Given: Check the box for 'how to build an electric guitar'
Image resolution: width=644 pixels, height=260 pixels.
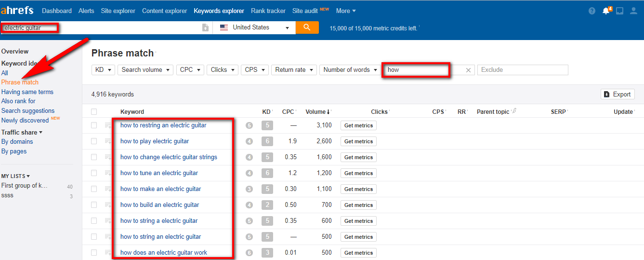Looking at the screenshot, I should click(x=94, y=205).
